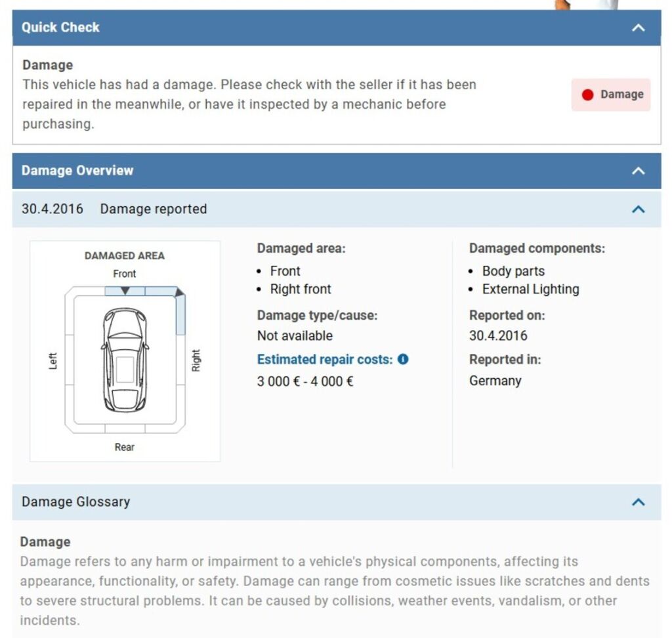Image resolution: width=672 pixels, height=638 pixels.
Task: Click the Rear label under the car diagram
Action: click(x=125, y=447)
